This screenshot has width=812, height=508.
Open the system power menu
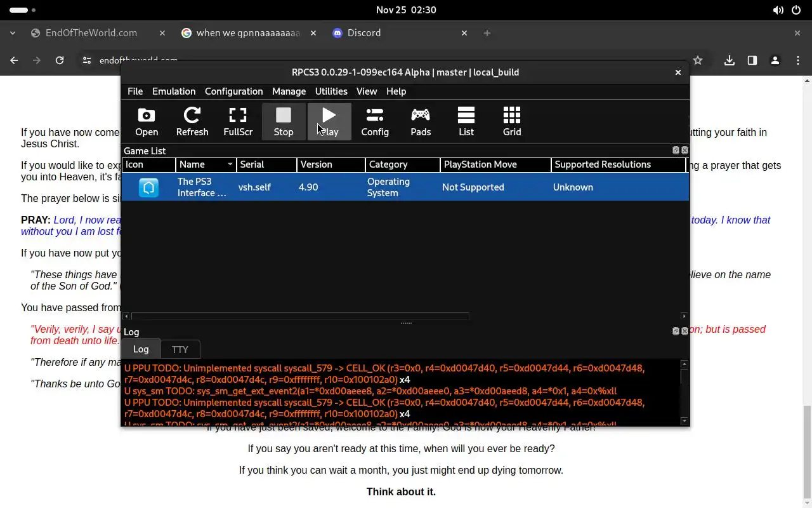coord(796,10)
